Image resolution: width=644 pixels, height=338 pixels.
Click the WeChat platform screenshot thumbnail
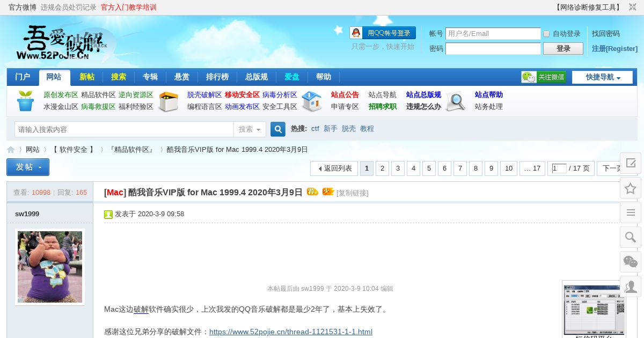pos(594,310)
